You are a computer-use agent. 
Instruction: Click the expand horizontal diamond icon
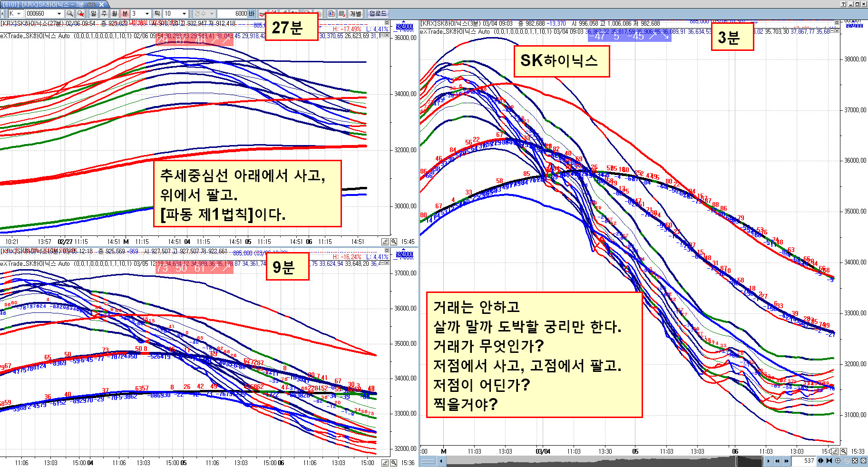[x=820, y=461]
